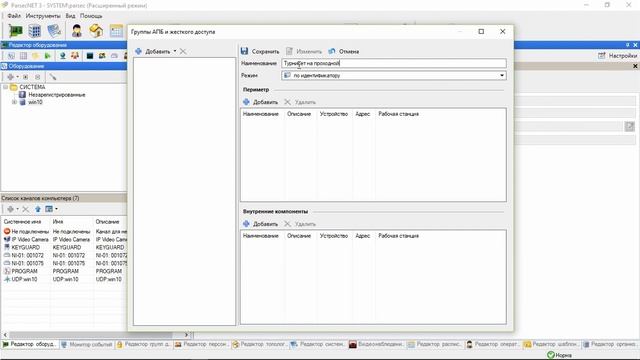
Task: Click Отмена button in dialog
Action: coord(344,51)
